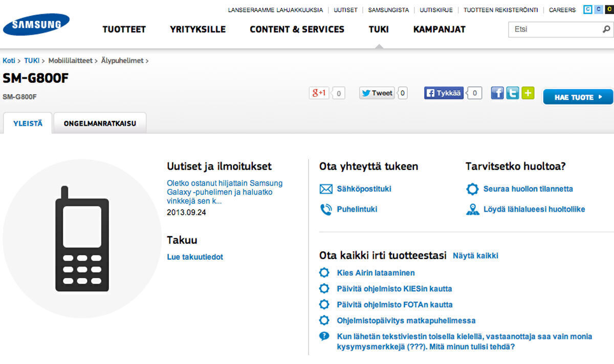Click the Mobiililaitteet breadcrumb
Viewport: 614px width, 364px height.
pyautogui.click(x=70, y=60)
